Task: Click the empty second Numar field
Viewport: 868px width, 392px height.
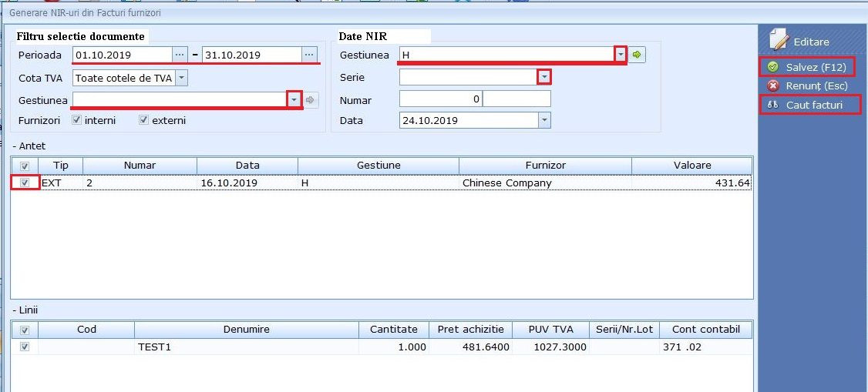Action: [517, 101]
